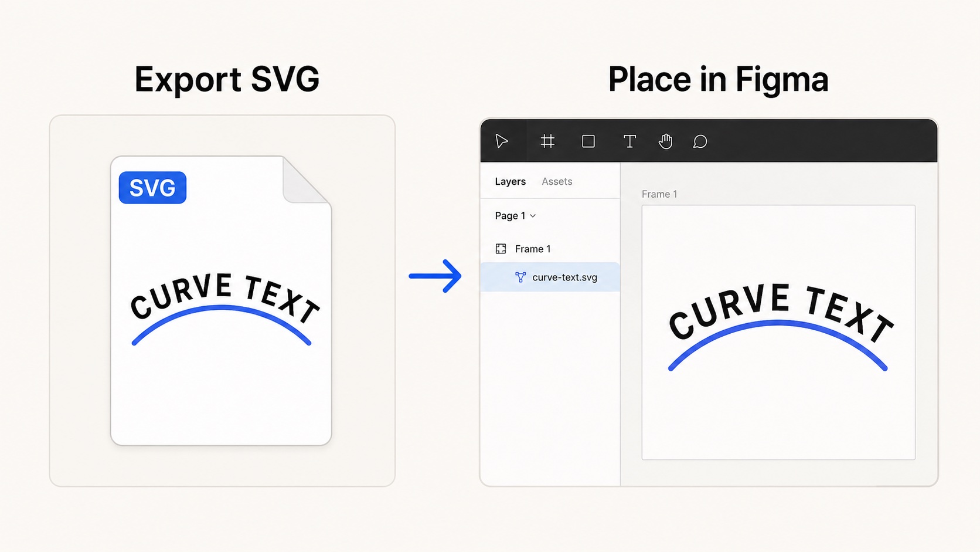Open the Page 1 dropdown
This screenshot has height=552, width=980.
tap(515, 215)
